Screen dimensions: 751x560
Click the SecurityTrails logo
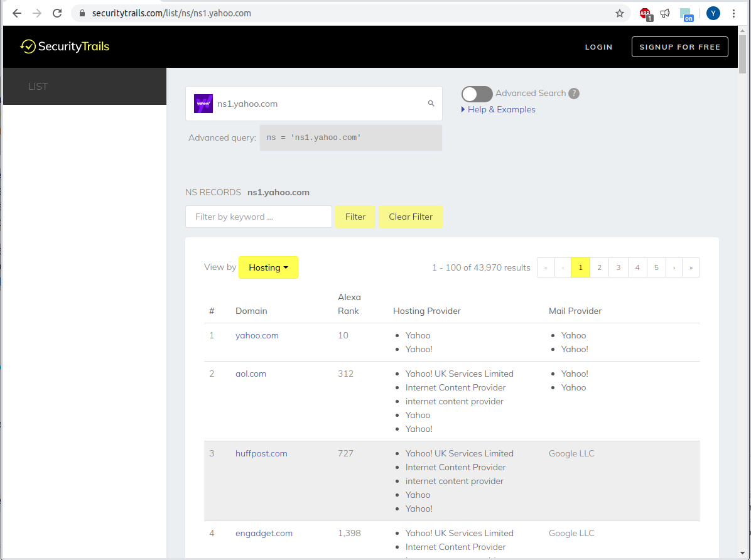[x=65, y=46]
